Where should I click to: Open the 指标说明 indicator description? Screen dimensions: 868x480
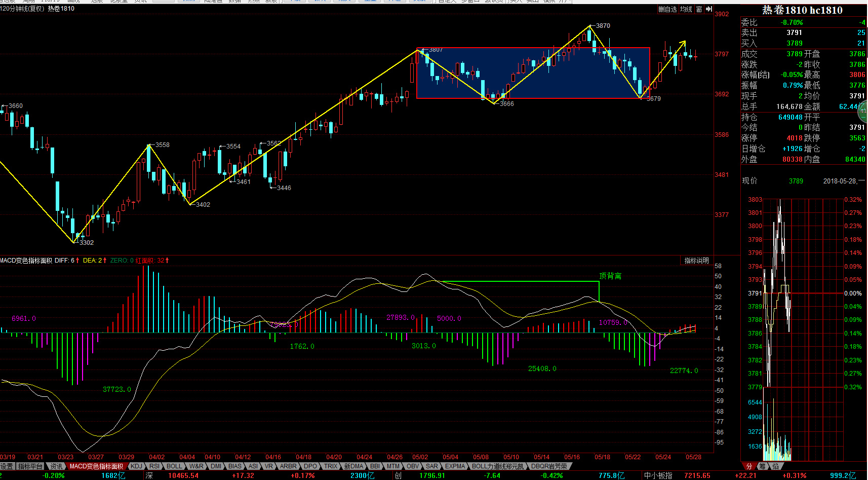696,261
